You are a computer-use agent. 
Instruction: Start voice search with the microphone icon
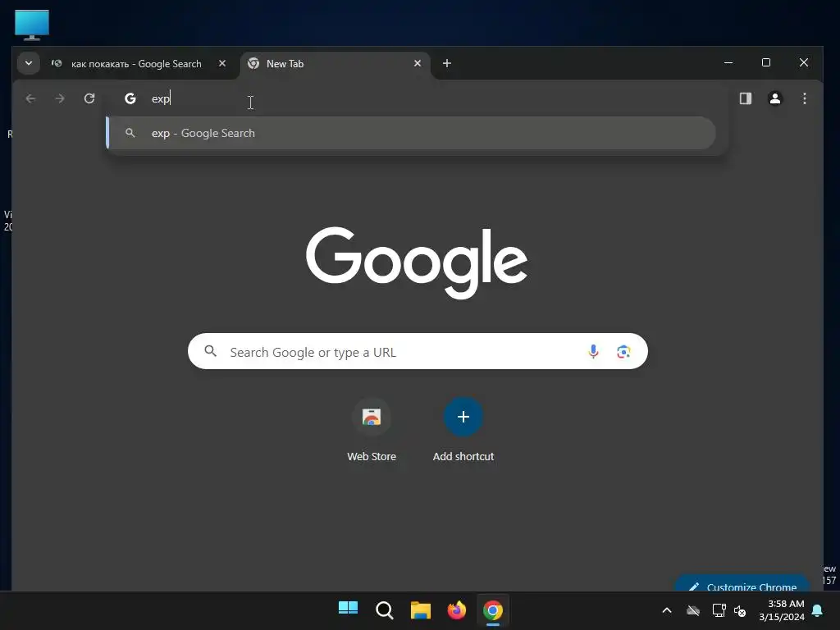593,351
